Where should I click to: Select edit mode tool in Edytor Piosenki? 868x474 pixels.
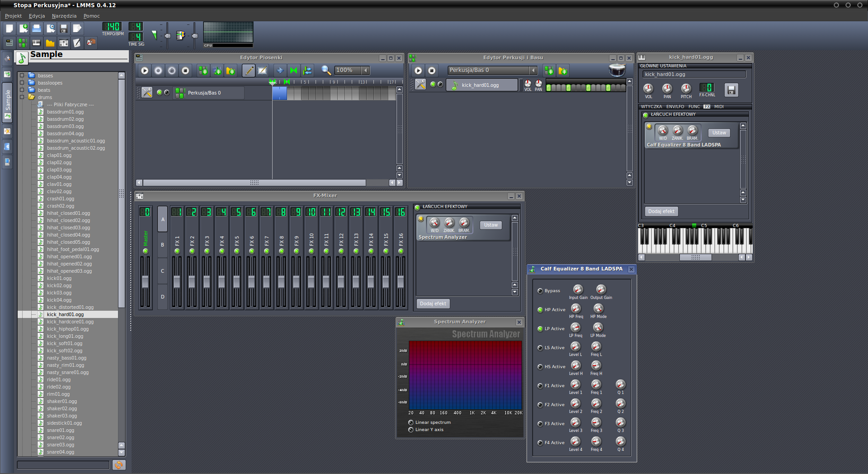[262, 71]
